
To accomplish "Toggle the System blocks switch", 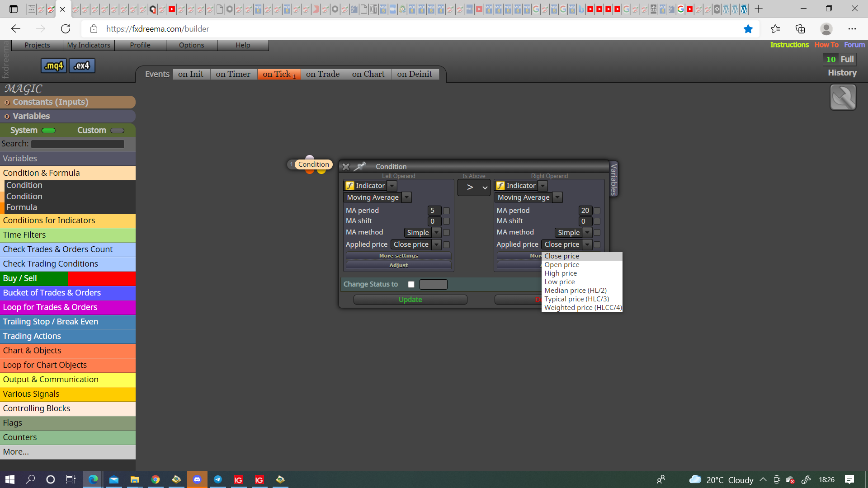I will [x=48, y=131].
